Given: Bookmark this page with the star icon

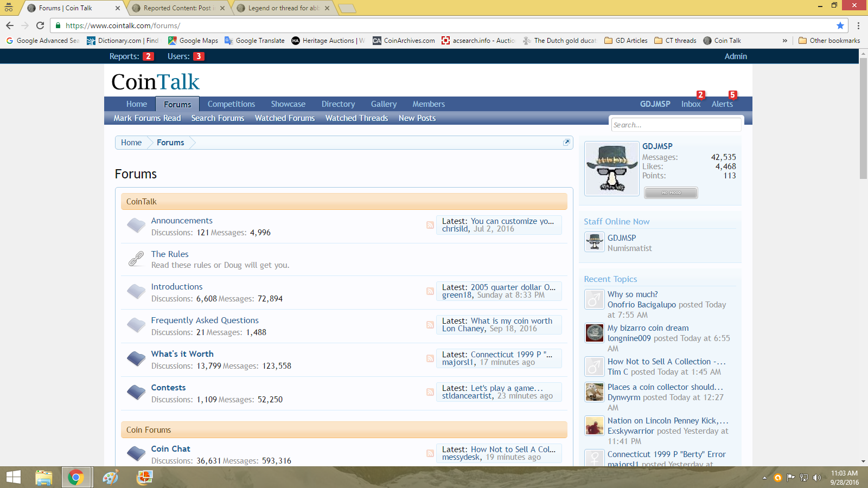Looking at the screenshot, I should (x=840, y=25).
